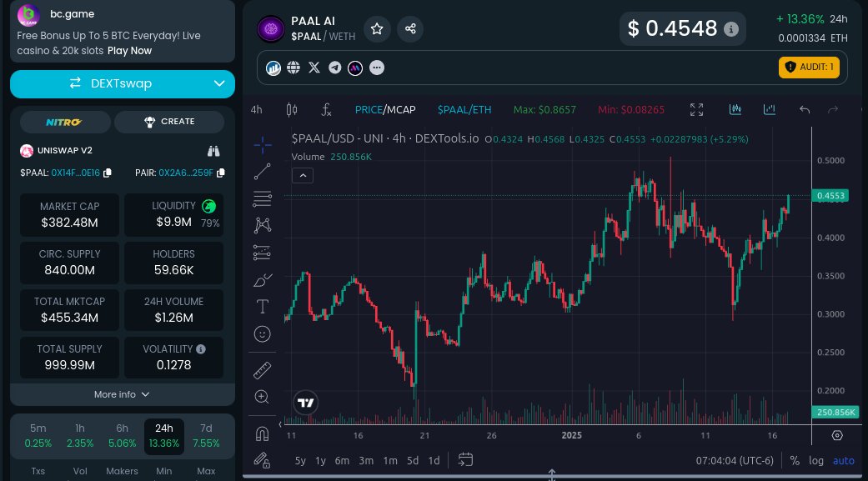Expand the More info section
Screen dimensions: 868x481
pos(122,393)
